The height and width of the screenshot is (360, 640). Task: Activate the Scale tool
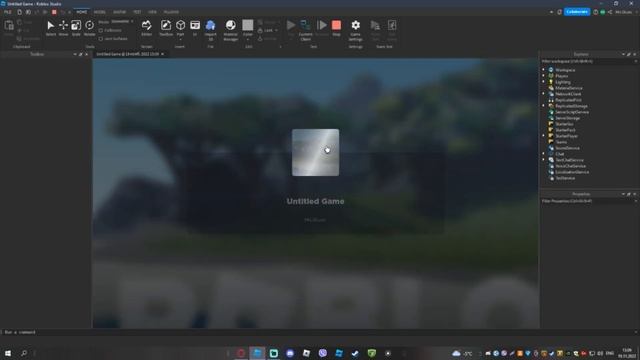[x=76, y=28]
